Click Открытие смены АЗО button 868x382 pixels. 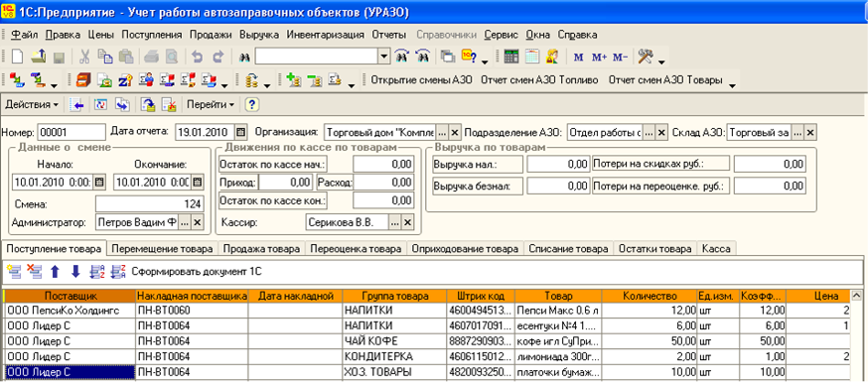421,80
